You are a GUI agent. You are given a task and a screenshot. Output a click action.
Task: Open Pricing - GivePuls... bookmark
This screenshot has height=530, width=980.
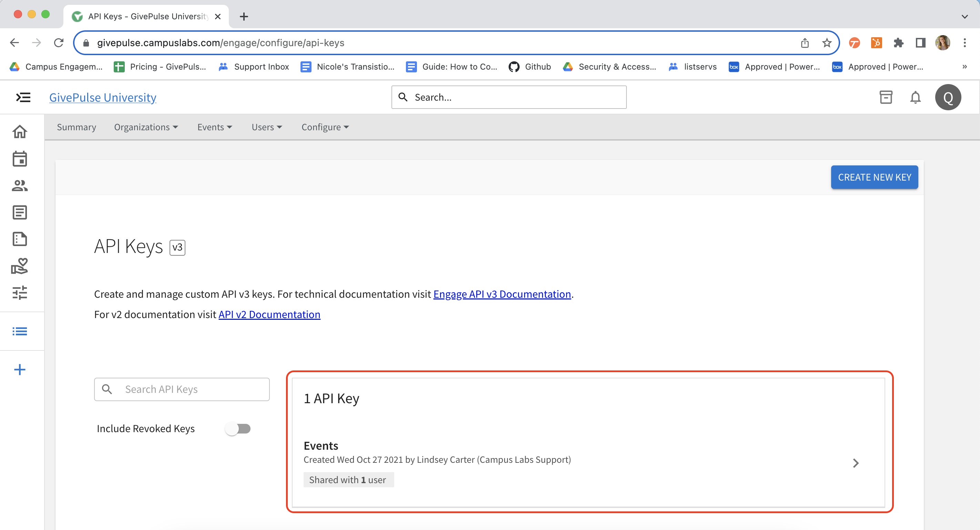coord(160,67)
